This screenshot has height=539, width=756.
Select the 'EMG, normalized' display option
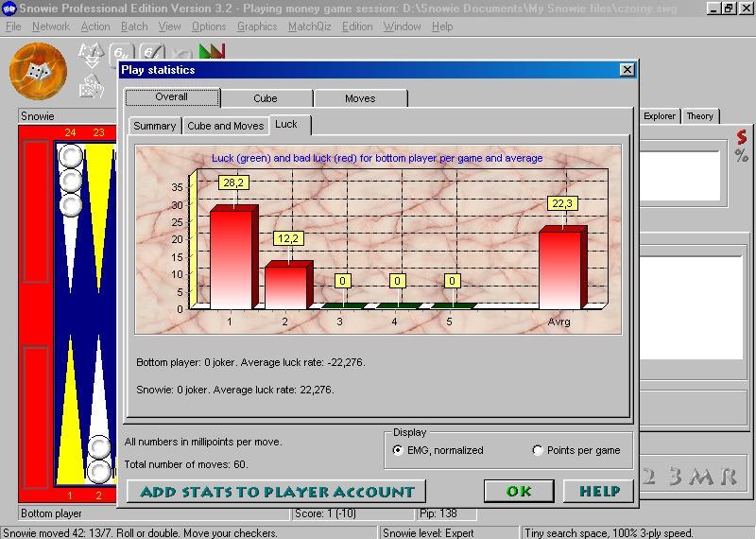pos(398,450)
